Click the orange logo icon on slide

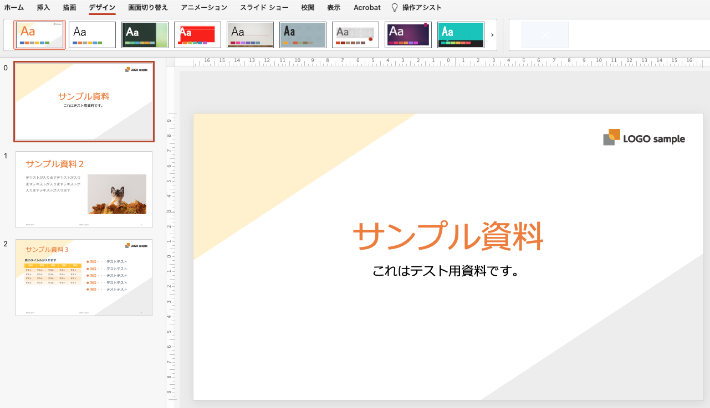point(611,137)
